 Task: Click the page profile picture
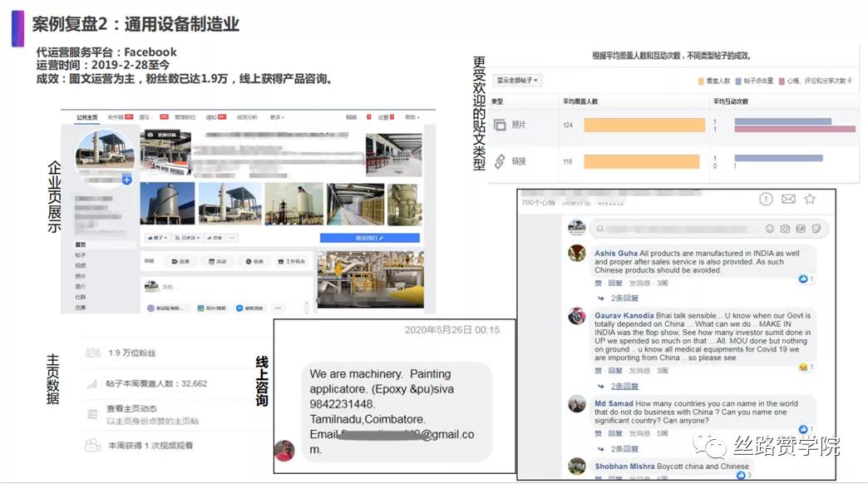pos(106,151)
